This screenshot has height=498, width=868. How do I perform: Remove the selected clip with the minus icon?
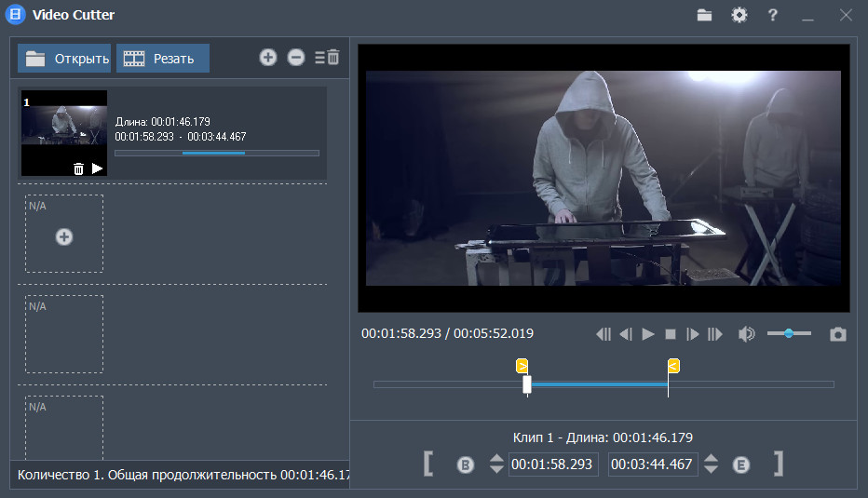296,58
